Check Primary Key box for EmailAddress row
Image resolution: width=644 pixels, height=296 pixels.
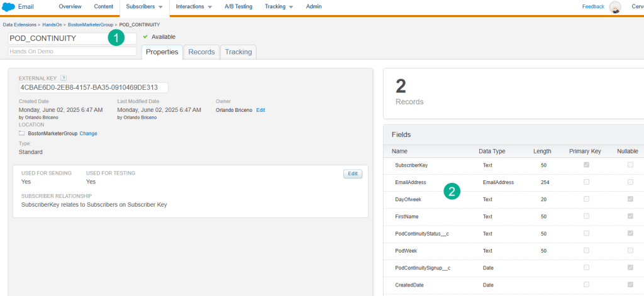pyautogui.click(x=587, y=182)
